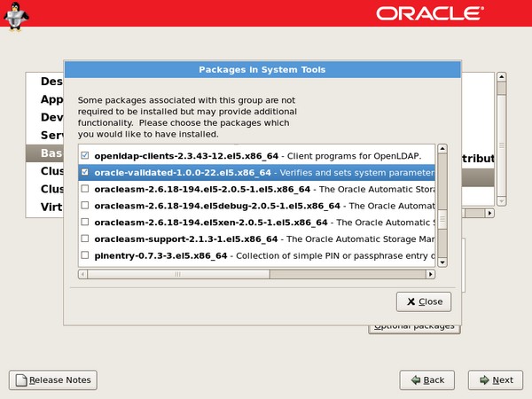Select the oracleasm el5debug row text

pos(264,206)
